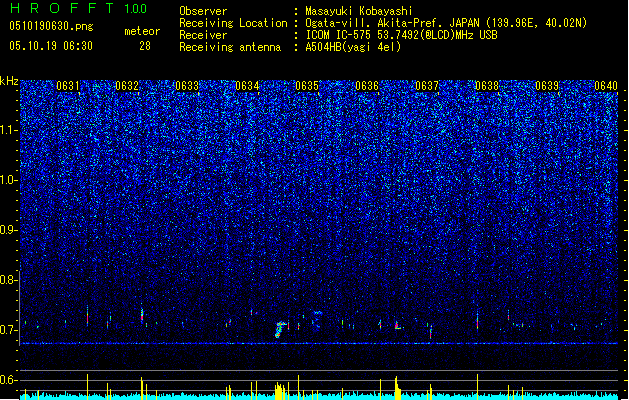
Task: Click the 0640 time marker
Action: pyautogui.click(x=606, y=86)
